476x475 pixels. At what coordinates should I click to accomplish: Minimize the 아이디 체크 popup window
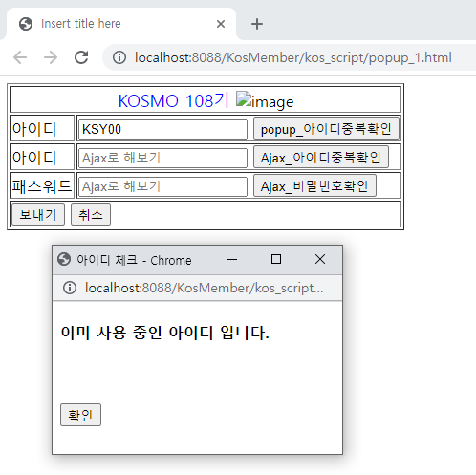pos(232,260)
